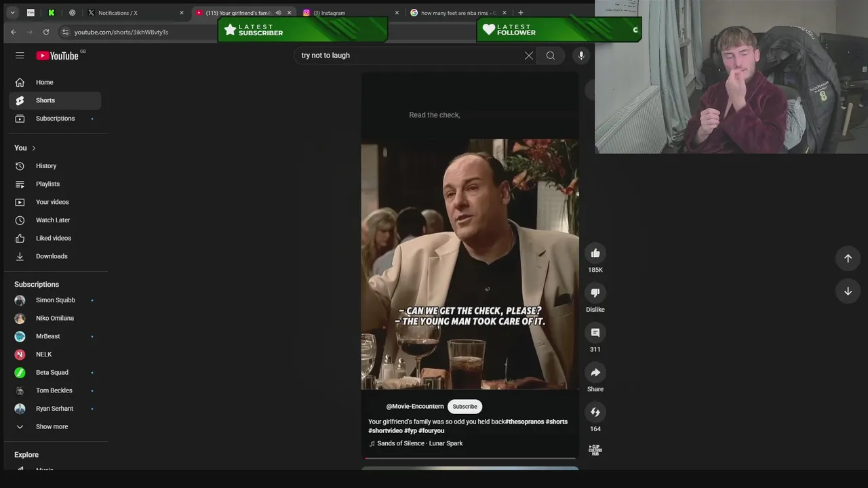Open comments showing 311
The width and height of the screenshot is (868, 488).
tap(595, 333)
